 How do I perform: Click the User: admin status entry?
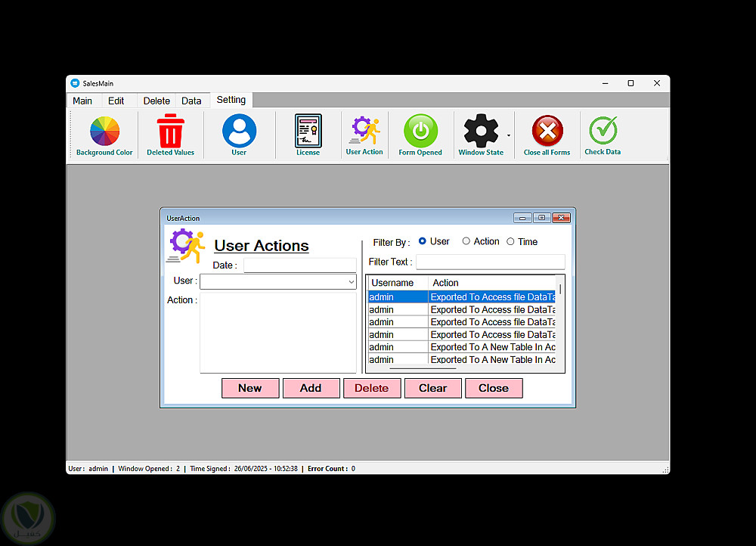click(88, 469)
